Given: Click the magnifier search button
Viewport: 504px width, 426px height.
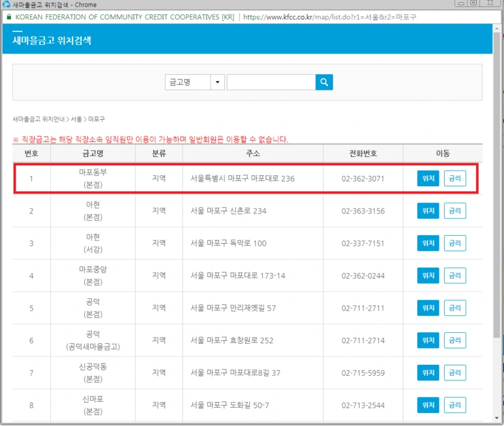Looking at the screenshot, I should point(324,82).
